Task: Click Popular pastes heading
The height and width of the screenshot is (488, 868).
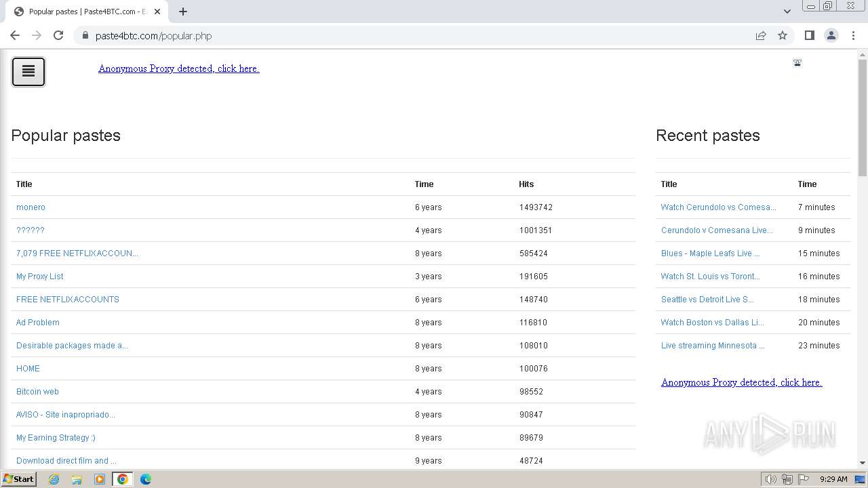Action: (x=66, y=136)
